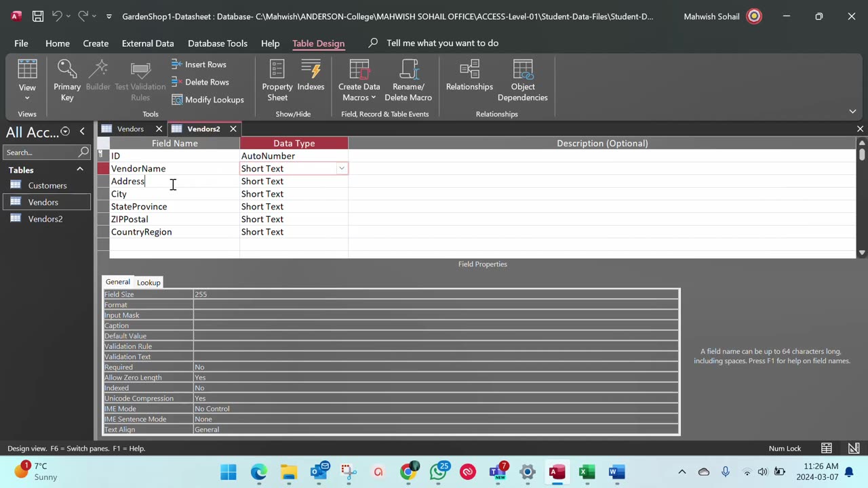Open the External Data tab
Screen dimensions: 868x488
(x=148, y=43)
